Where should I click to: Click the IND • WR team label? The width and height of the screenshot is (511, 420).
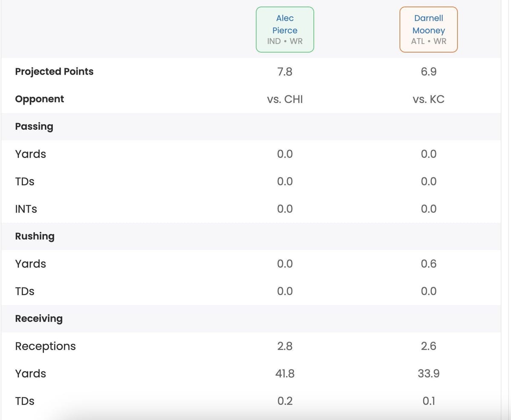[285, 41]
